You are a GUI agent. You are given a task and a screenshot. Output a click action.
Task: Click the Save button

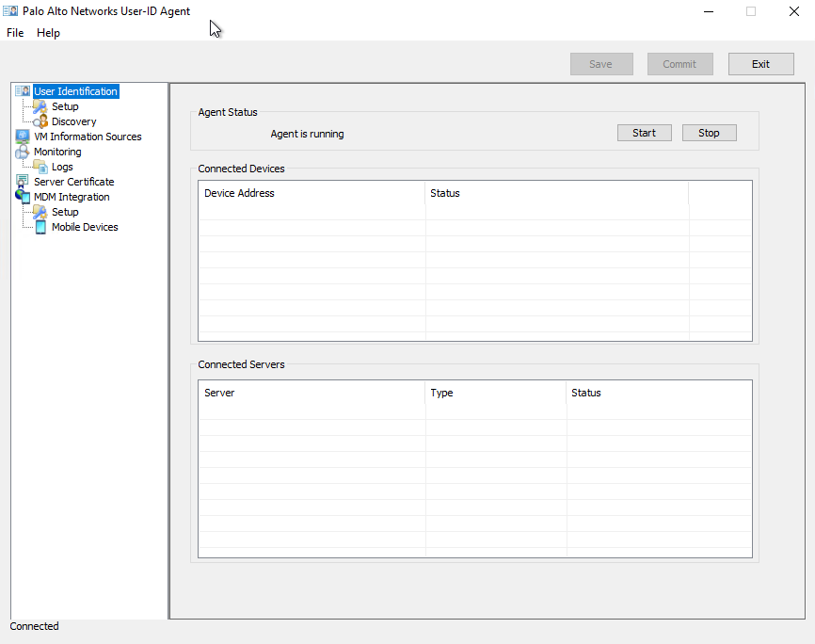(601, 64)
